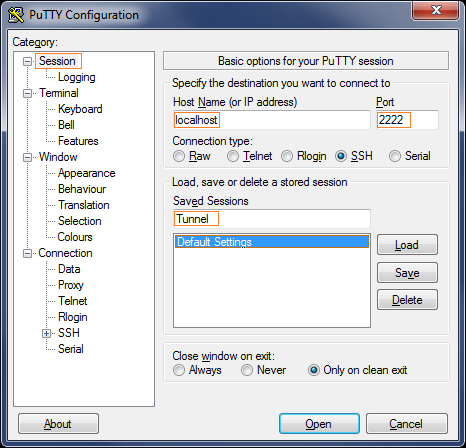The image size is (466, 448).
Task: Collapse the Session tree node
Action: click(x=27, y=61)
